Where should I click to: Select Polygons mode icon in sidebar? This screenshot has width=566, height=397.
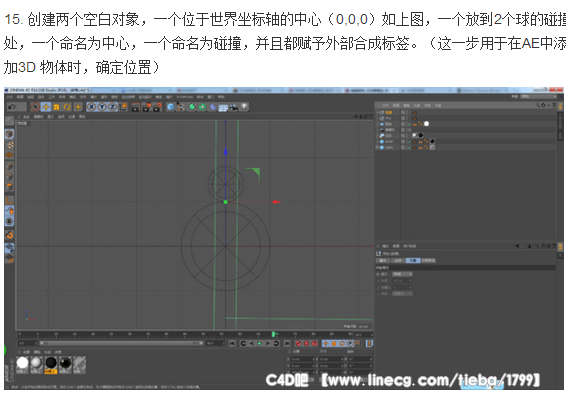pyautogui.click(x=10, y=187)
